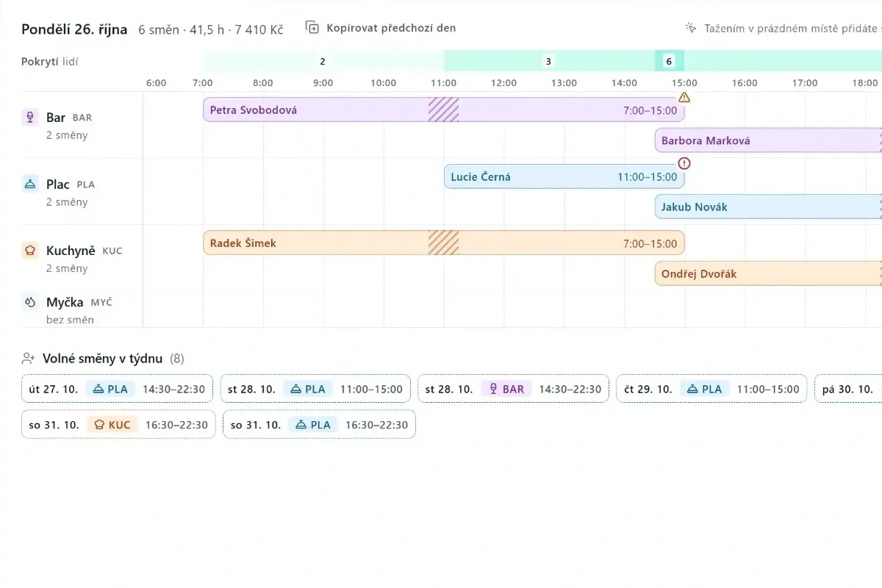
Task: Click the coverage segment showing 3 people
Action: [x=549, y=61]
